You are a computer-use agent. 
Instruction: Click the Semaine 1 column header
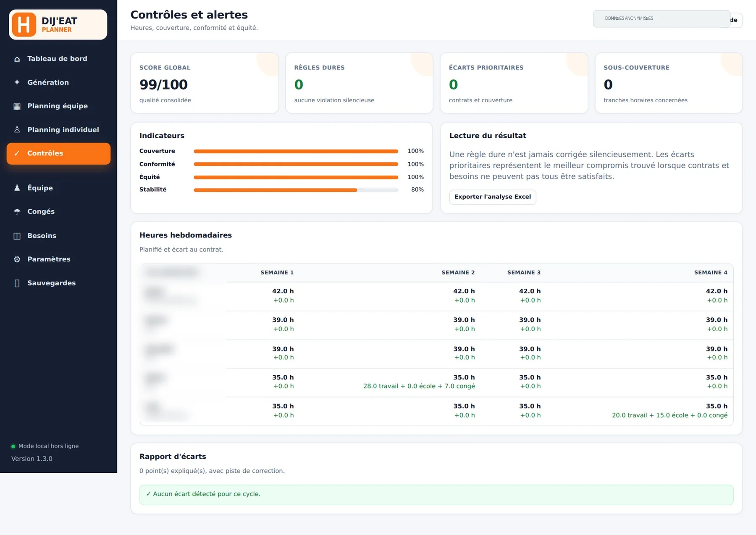point(277,273)
